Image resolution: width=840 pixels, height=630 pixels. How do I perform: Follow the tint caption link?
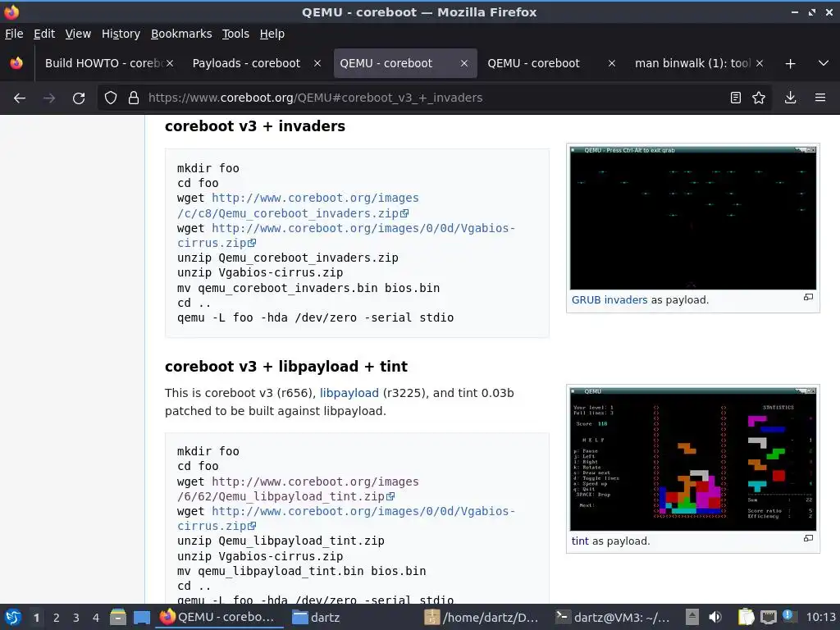point(580,541)
